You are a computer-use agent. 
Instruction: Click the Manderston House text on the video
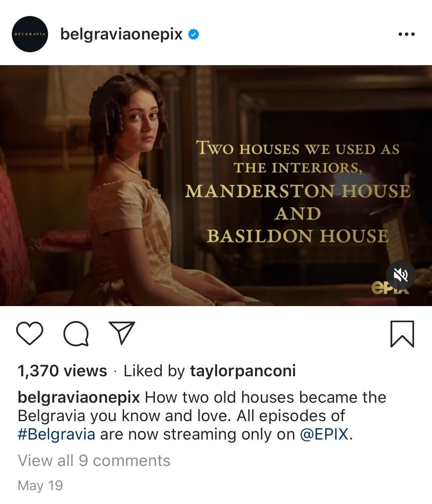tap(298, 191)
